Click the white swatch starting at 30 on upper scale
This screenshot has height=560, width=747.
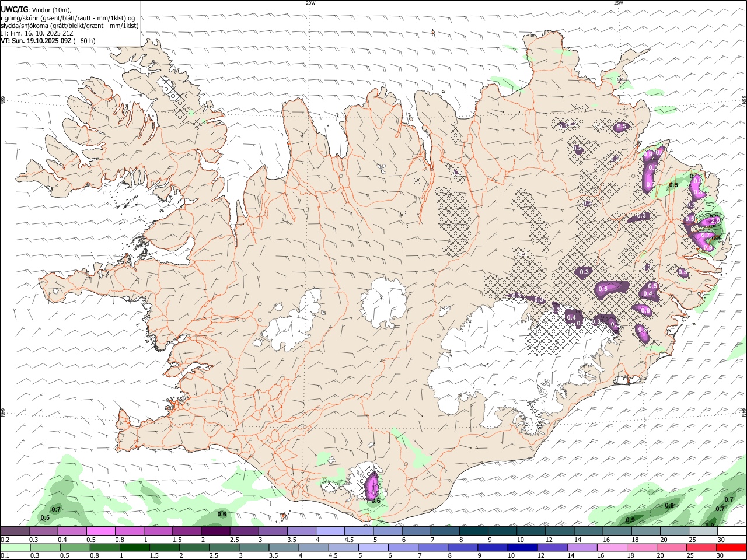[x=732, y=531]
